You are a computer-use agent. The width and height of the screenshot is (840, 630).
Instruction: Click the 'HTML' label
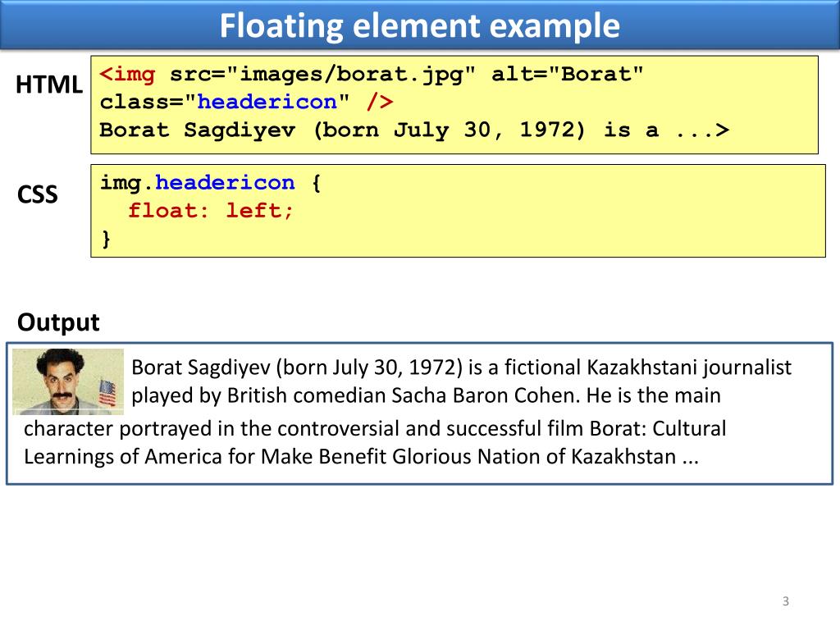48,84
